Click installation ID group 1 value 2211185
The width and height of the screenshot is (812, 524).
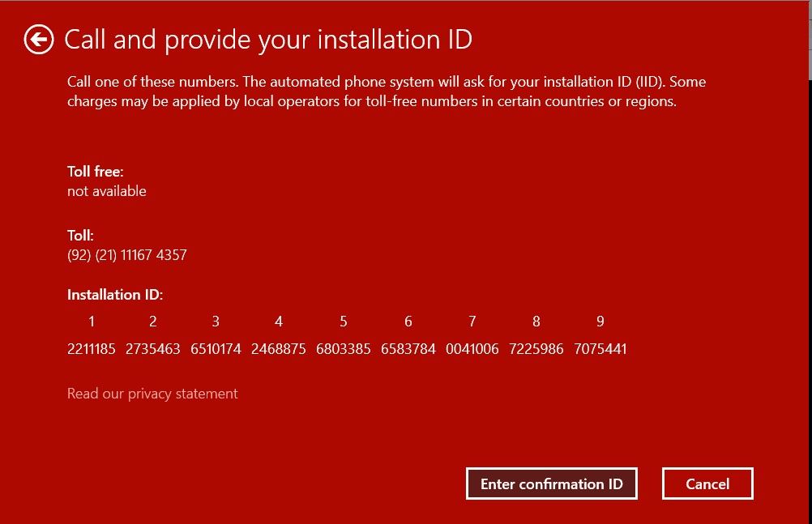coord(91,349)
